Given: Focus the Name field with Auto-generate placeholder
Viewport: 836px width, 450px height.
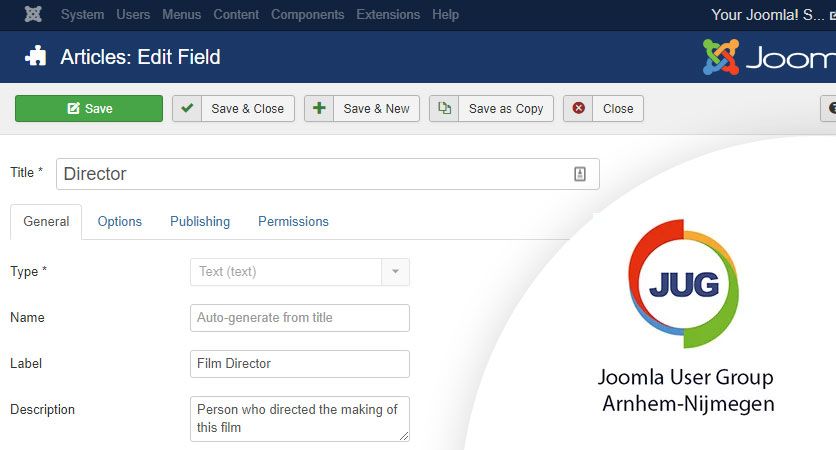Looking at the screenshot, I should coord(300,318).
